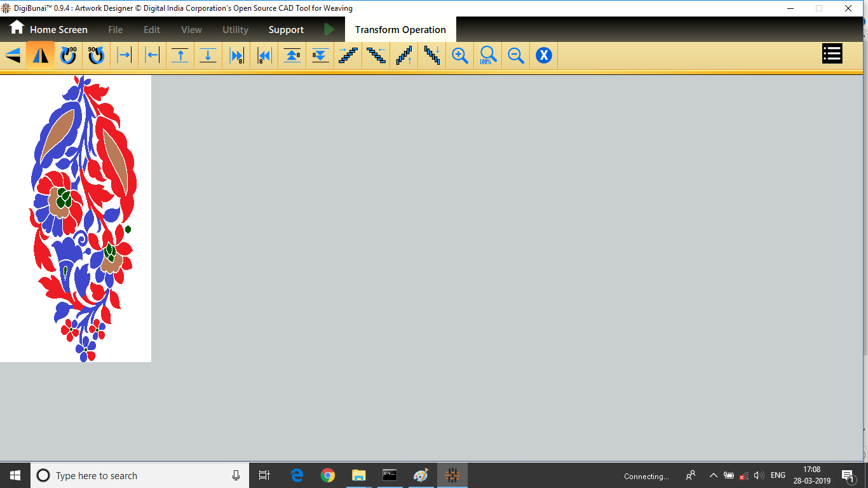This screenshot has height=488, width=868.
Task: Show hidden system tray icons
Action: (713, 475)
